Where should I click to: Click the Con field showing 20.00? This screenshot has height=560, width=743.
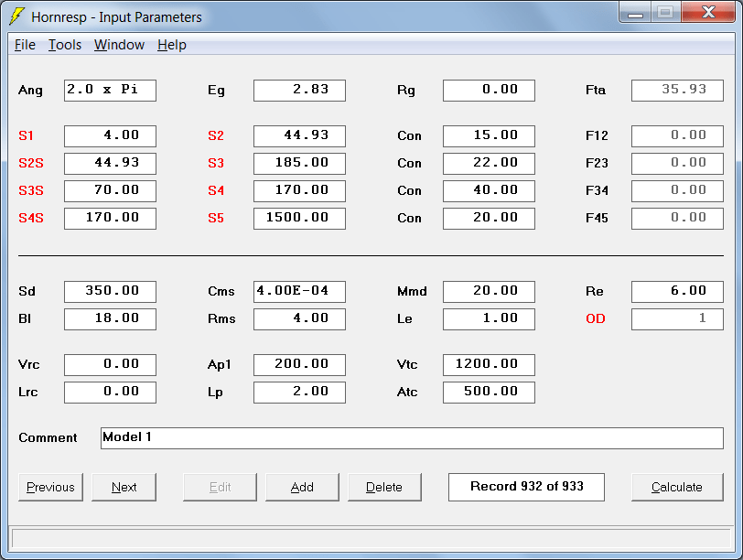pos(489,219)
